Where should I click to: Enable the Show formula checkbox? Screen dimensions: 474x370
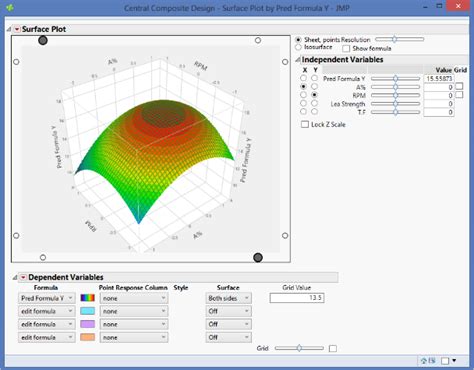click(x=346, y=49)
